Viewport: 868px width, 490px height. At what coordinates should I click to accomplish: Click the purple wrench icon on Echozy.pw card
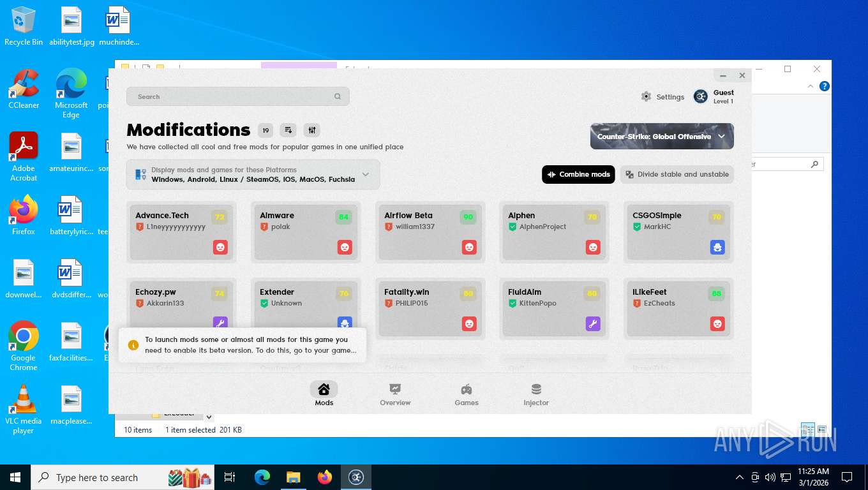220,323
